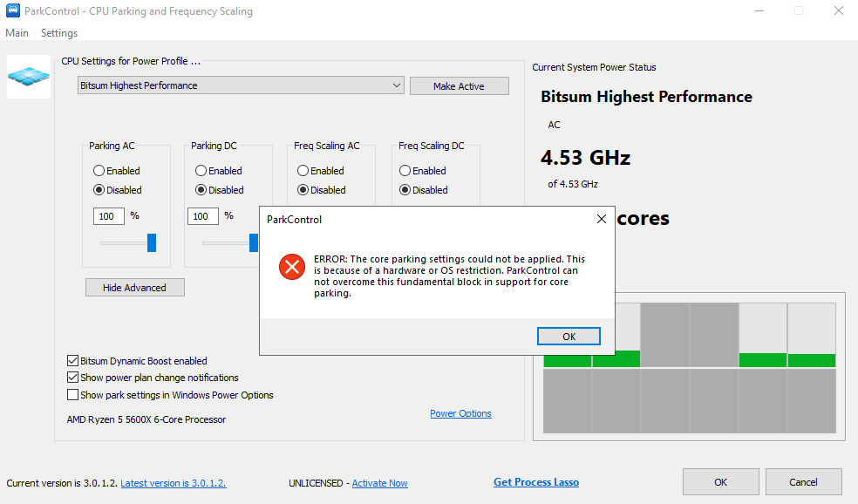This screenshot has width=858, height=504.
Task: Click the Parking DC slider handle
Action: (x=254, y=242)
